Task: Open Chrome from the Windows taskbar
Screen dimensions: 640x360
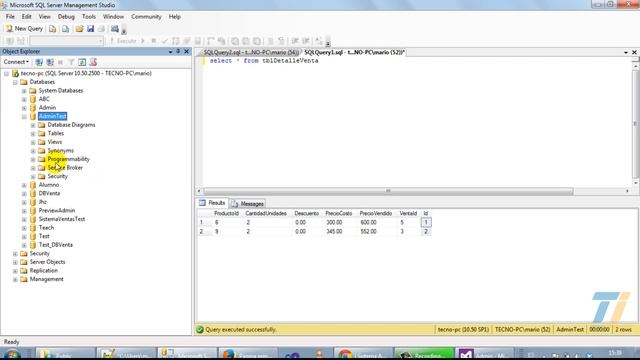Action: click(x=362, y=353)
